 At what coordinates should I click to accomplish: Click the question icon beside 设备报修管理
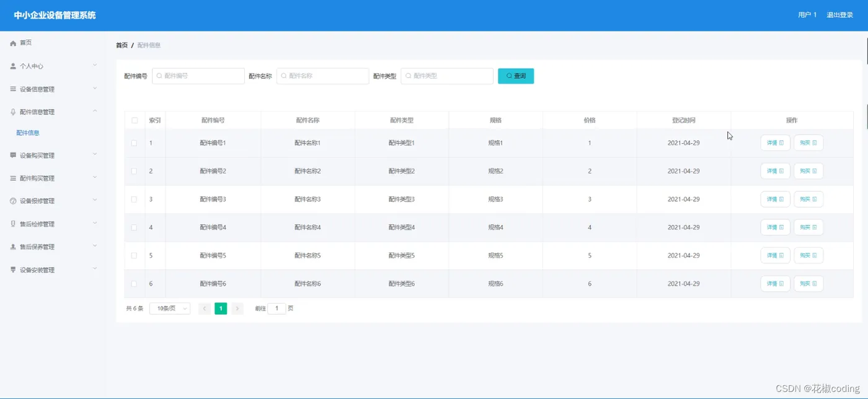click(13, 201)
